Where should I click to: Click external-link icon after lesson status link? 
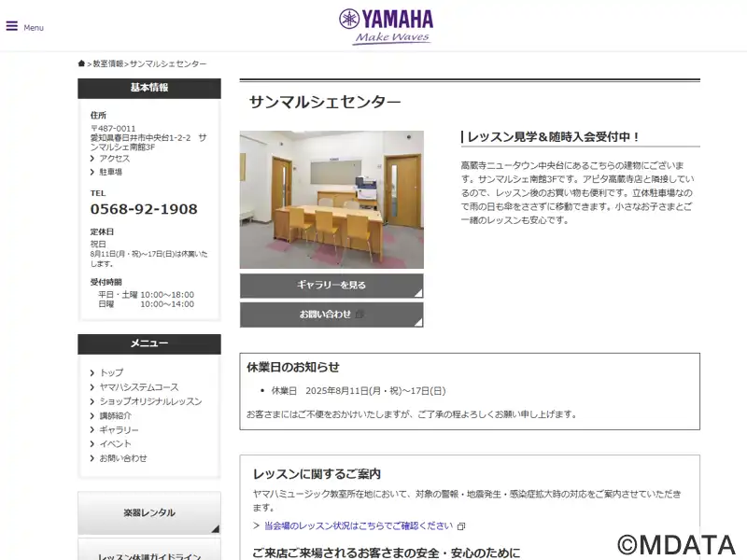pos(460,526)
